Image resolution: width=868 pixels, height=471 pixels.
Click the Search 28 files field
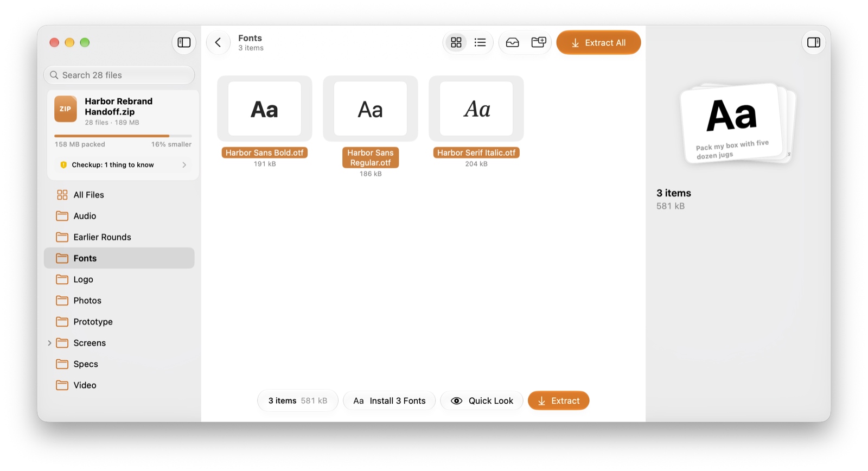point(119,75)
